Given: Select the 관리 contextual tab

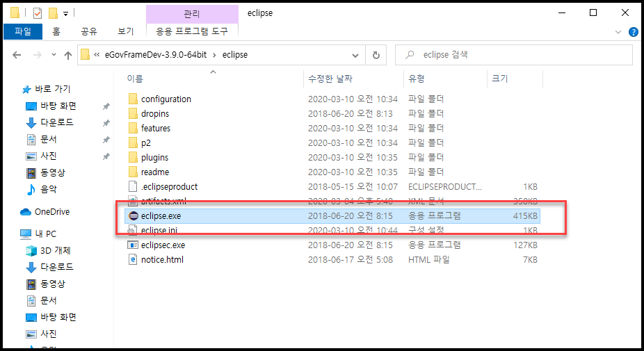Looking at the screenshot, I should 192,14.
